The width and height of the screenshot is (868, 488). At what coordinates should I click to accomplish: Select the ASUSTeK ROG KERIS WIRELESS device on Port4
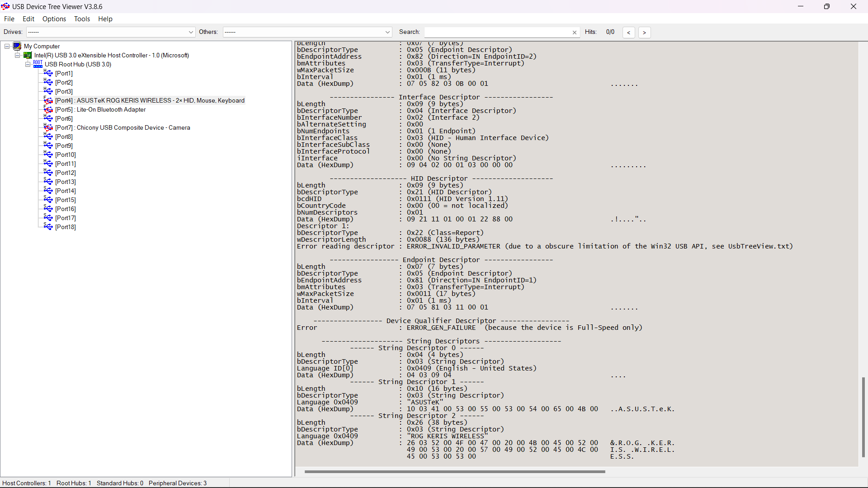[x=149, y=100]
